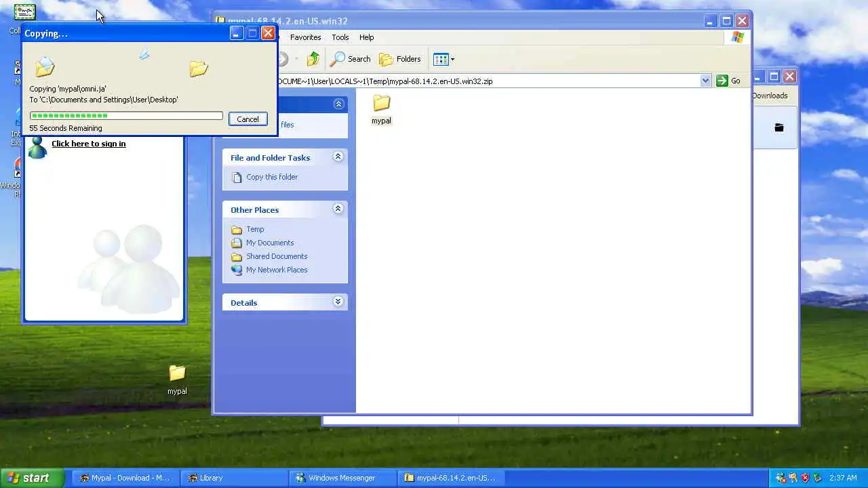Click the Messenger buddy icon beside sign in
This screenshot has height=488, width=868.
(x=37, y=147)
